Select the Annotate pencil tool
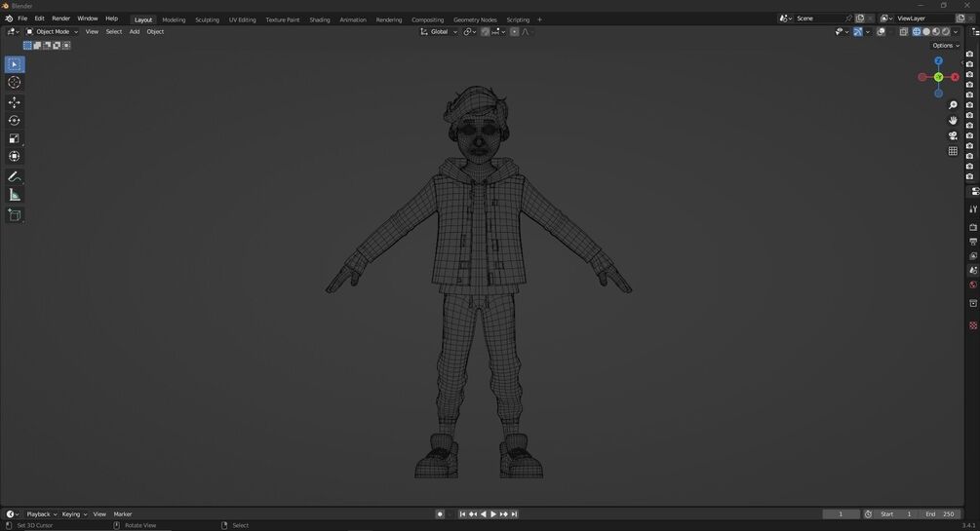Viewport: 980px width, 531px height. [15, 176]
